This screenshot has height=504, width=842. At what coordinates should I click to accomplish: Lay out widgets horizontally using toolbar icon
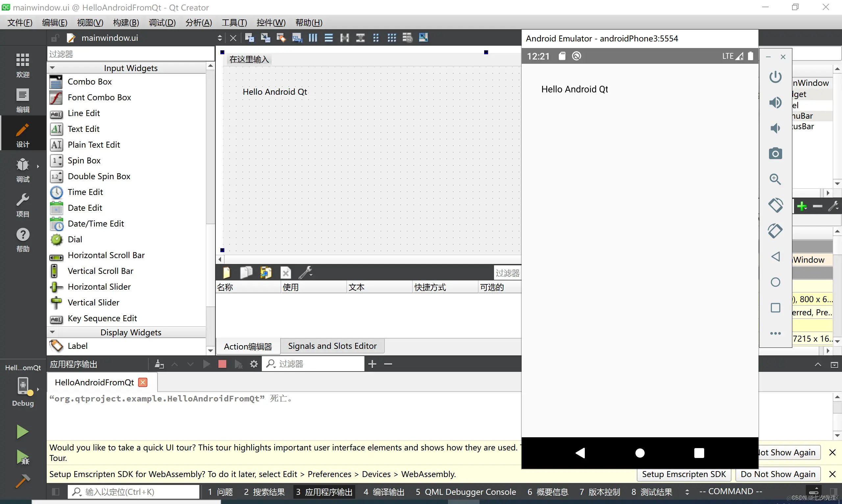click(312, 38)
